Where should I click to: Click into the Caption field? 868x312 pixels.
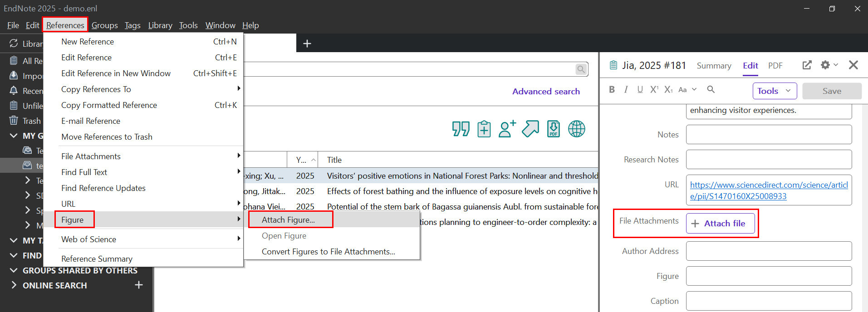coord(769,301)
